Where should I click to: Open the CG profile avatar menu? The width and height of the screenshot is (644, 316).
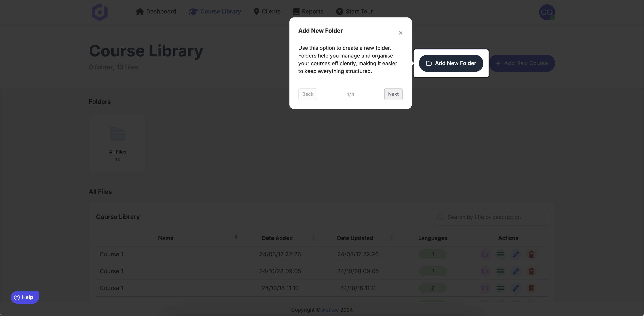[x=547, y=12]
